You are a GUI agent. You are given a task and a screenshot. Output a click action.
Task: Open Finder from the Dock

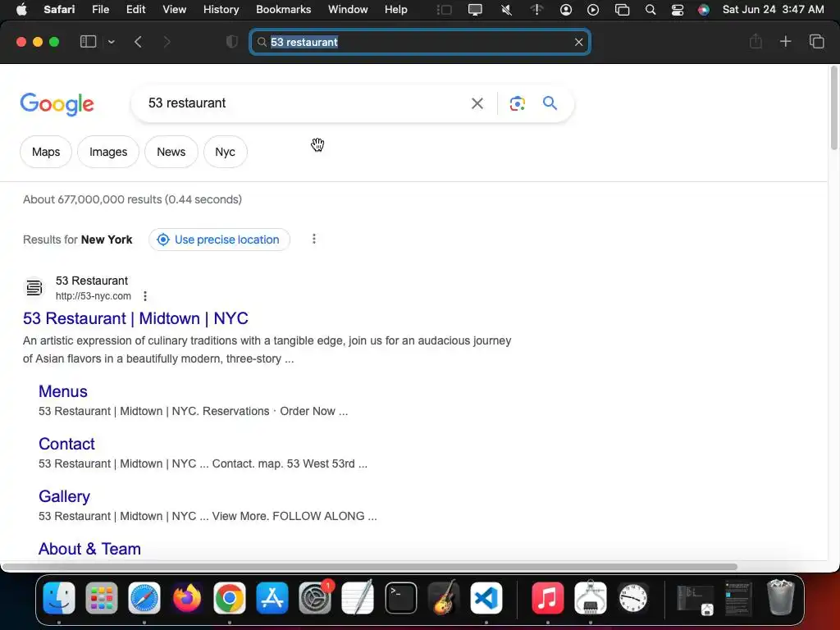tap(59, 598)
